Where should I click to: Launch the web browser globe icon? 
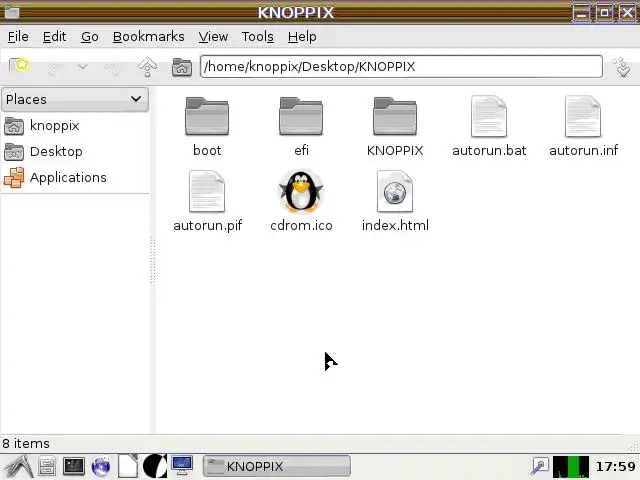pyautogui.click(x=101, y=467)
